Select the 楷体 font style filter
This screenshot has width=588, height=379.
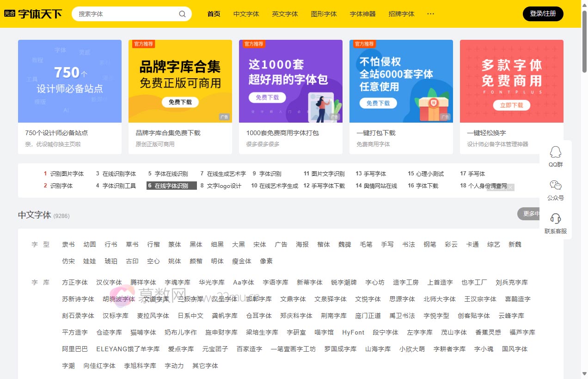coord(323,244)
